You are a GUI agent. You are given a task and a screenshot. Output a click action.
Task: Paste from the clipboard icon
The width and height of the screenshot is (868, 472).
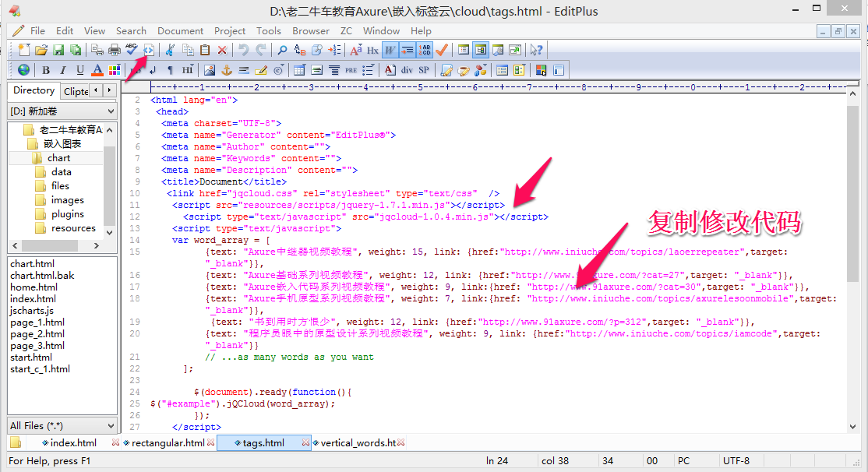(x=205, y=50)
